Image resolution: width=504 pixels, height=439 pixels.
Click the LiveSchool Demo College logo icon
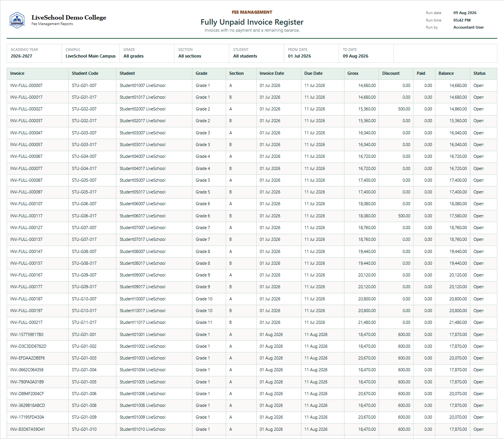17,20
